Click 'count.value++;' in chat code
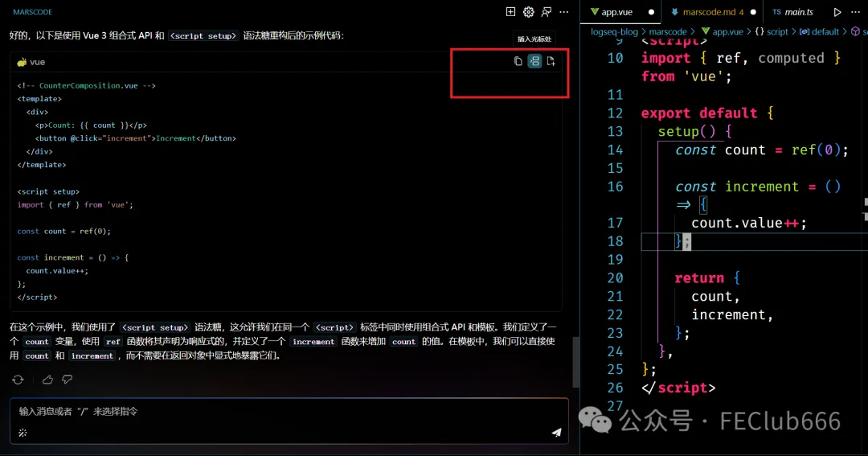This screenshot has height=456, width=868. click(57, 270)
